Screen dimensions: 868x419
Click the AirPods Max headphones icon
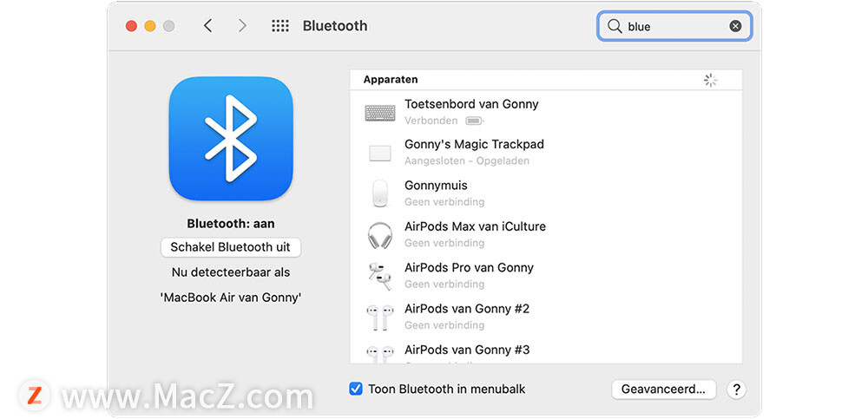pos(379,235)
